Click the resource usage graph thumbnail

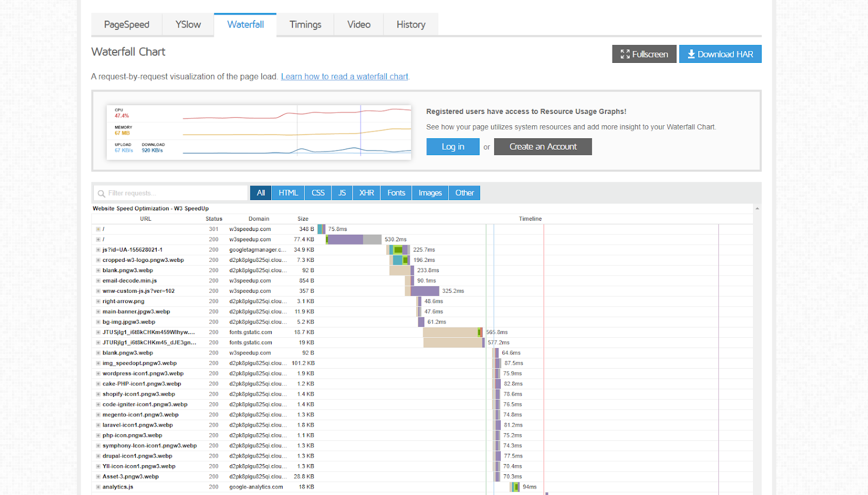tap(259, 132)
